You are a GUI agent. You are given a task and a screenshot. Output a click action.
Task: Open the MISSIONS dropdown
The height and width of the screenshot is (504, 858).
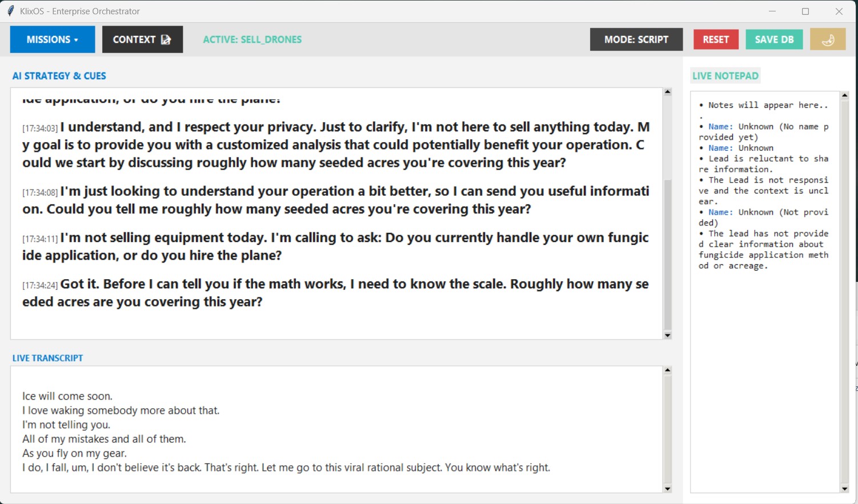click(52, 39)
